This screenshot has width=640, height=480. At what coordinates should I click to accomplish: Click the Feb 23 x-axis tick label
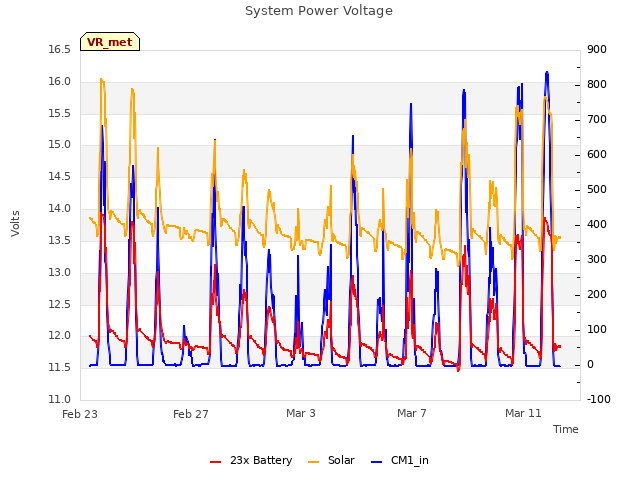point(80,414)
